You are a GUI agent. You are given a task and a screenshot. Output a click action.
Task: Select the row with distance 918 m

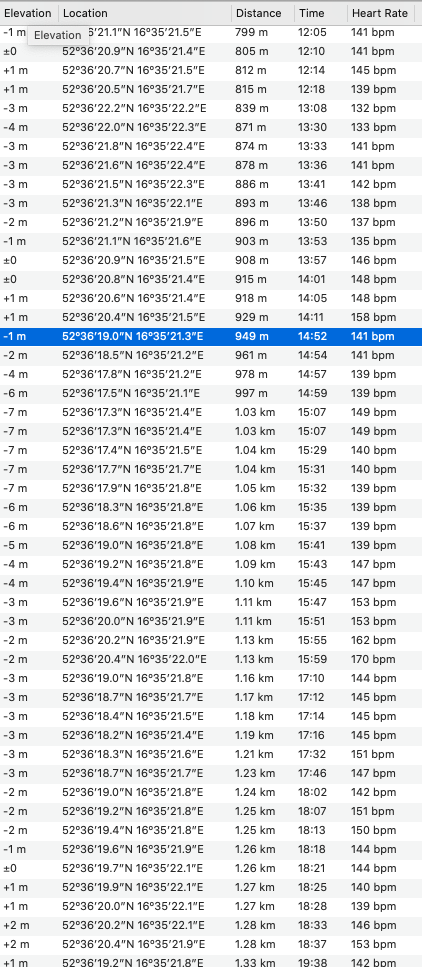tap(211, 298)
